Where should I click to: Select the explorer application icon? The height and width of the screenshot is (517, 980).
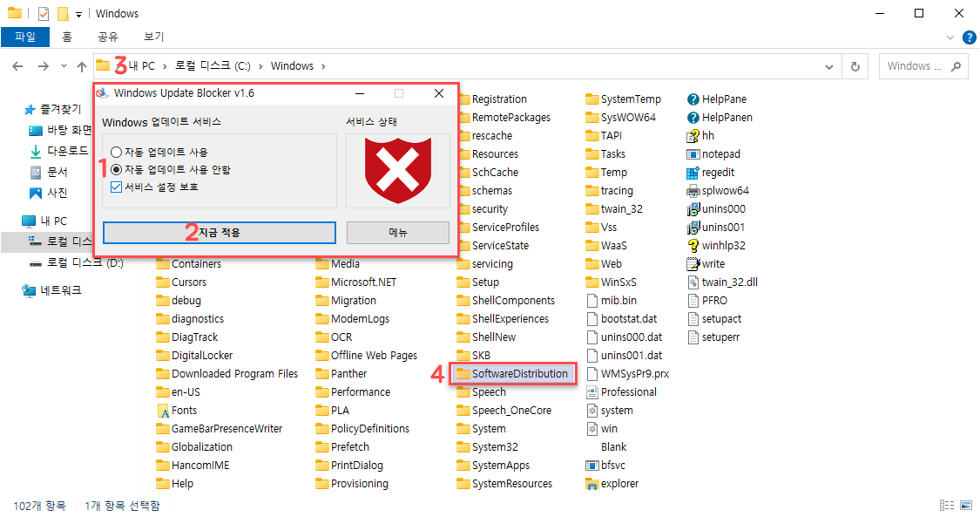(591, 484)
